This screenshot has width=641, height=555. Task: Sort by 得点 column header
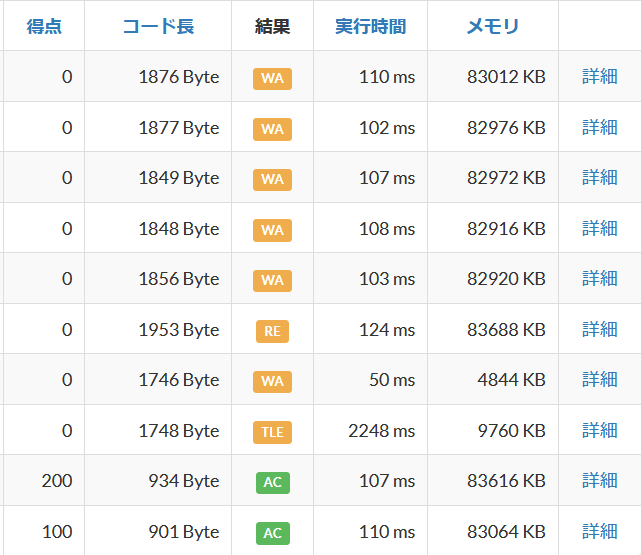pyautogui.click(x=44, y=27)
